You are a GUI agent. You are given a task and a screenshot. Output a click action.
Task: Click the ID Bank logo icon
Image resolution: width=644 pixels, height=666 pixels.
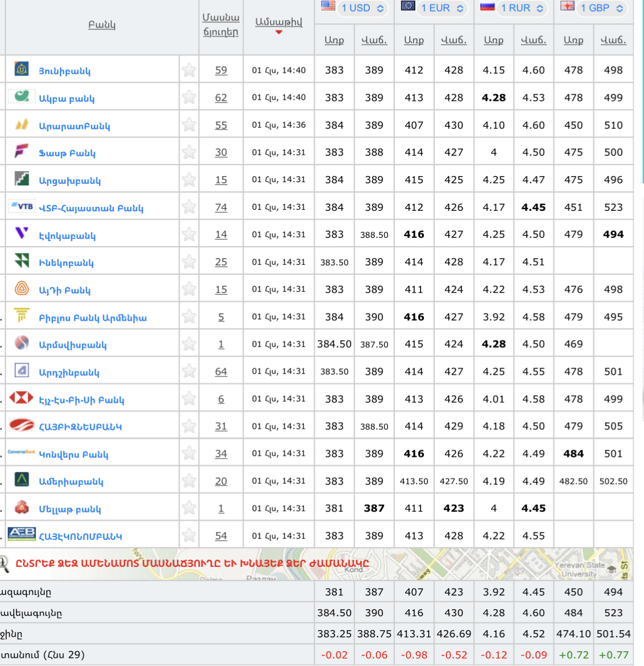[x=21, y=288]
